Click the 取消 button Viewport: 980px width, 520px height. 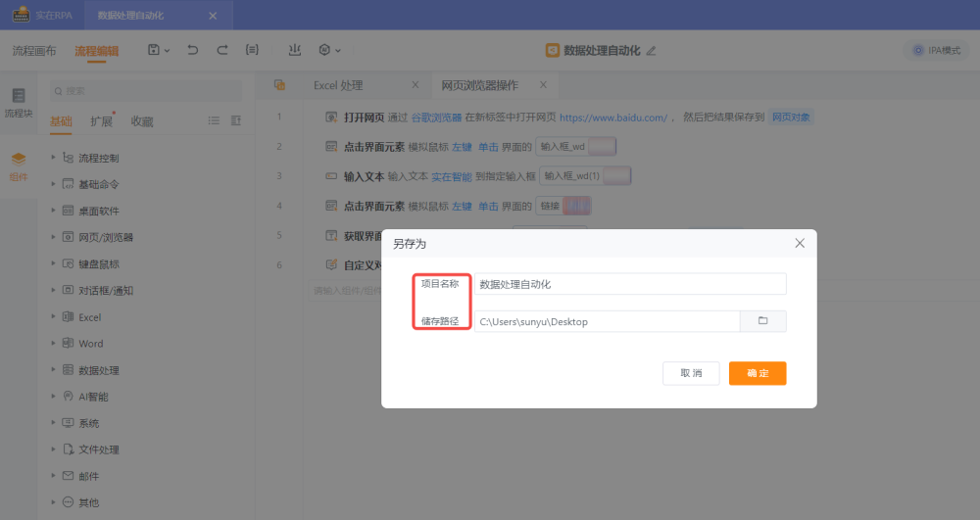click(691, 373)
